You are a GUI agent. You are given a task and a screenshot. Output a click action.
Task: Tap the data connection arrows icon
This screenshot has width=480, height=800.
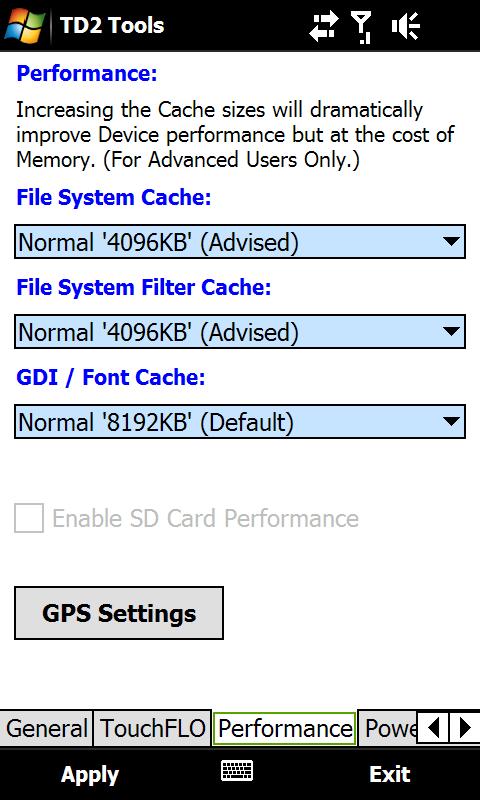pos(324,25)
